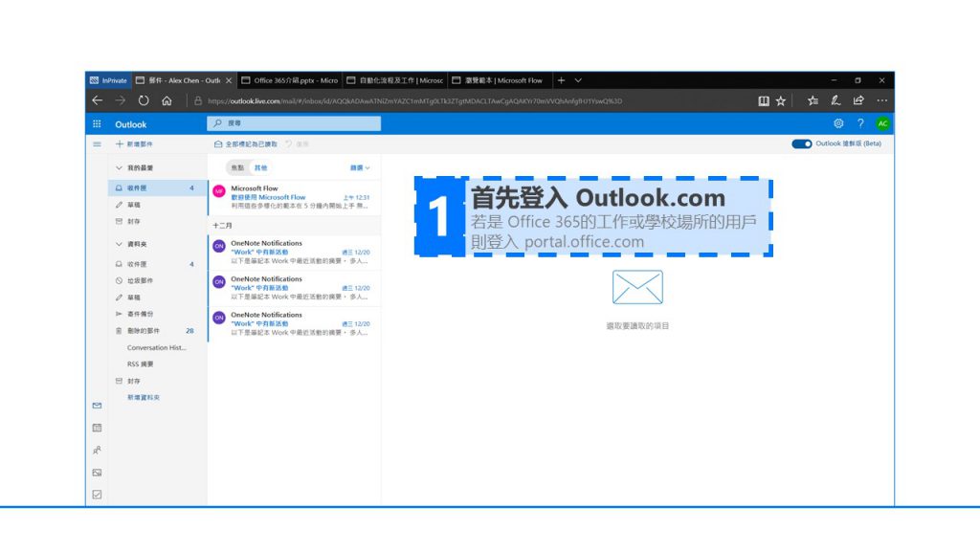Reload the page with the refresh icon
This screenshot has width=980, height=551.
tap(144, 100)
